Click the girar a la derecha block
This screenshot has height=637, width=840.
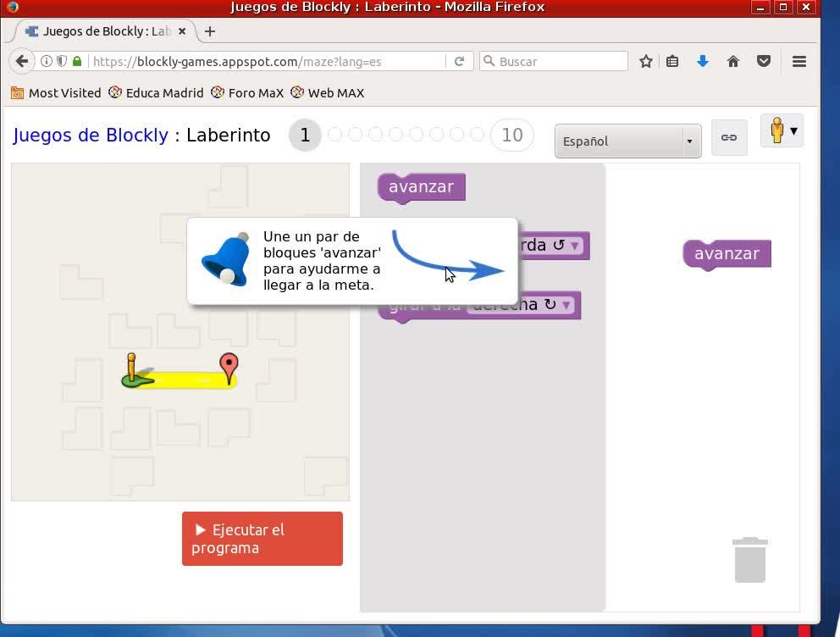click(x=479, y=313)
